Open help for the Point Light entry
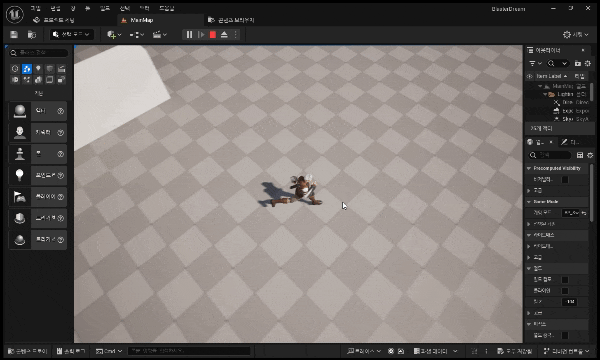This screenshot has width=600, height=360. [x=60, y=175]
